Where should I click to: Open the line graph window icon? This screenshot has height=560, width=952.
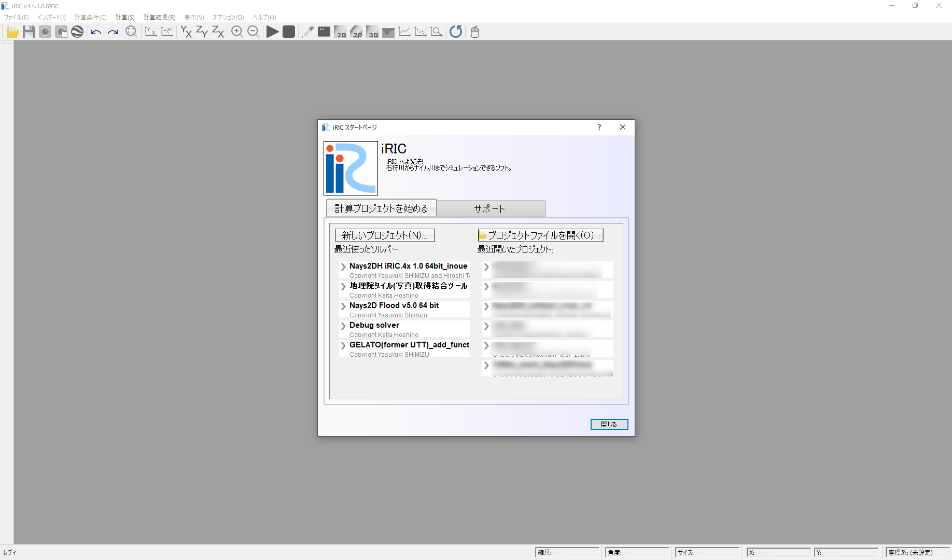[404, 32]
